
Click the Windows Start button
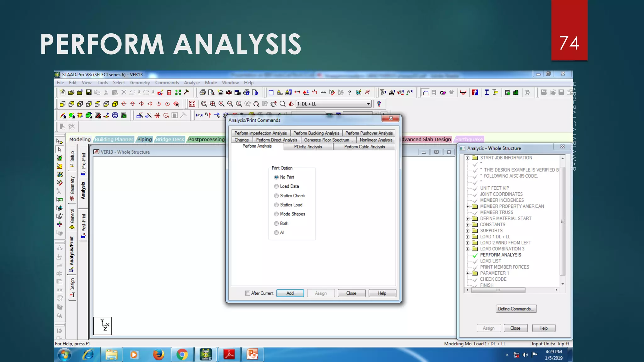(x=64, y=355)
